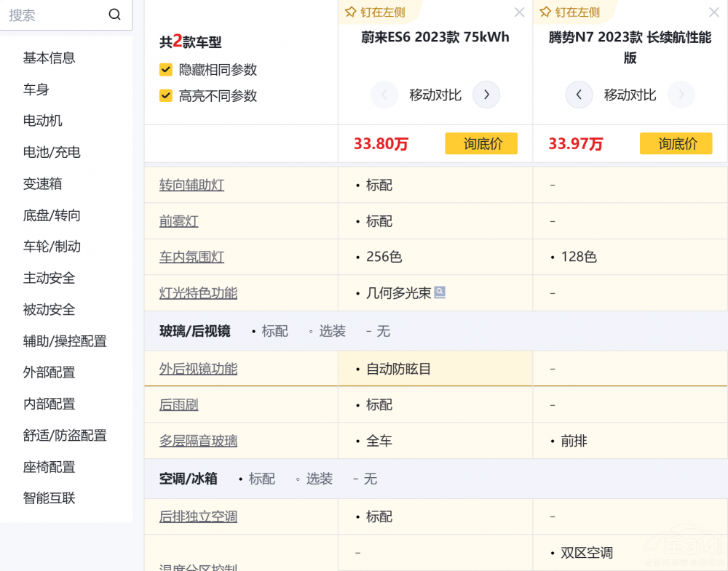Open 后排独立空调 parameter link
This screenshot has height=571, width=728.
click(198, 516)
